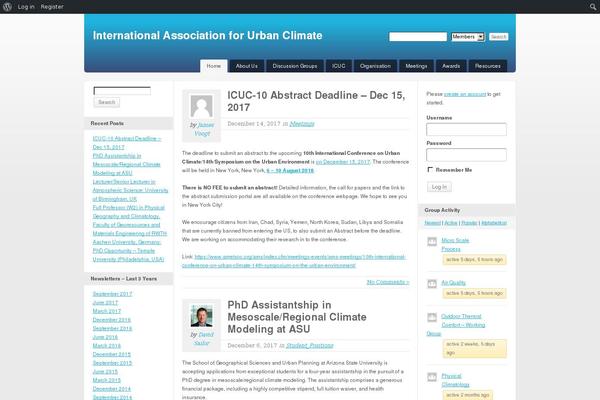Open the Air Quality group avatar
This screenshot has height=400, width=600.
[432, 283]
